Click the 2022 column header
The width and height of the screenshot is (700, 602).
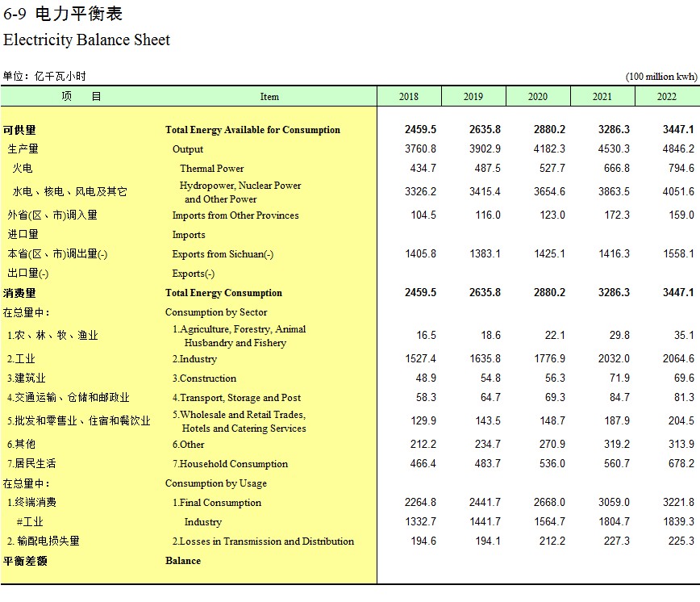[x=667, y=97]
